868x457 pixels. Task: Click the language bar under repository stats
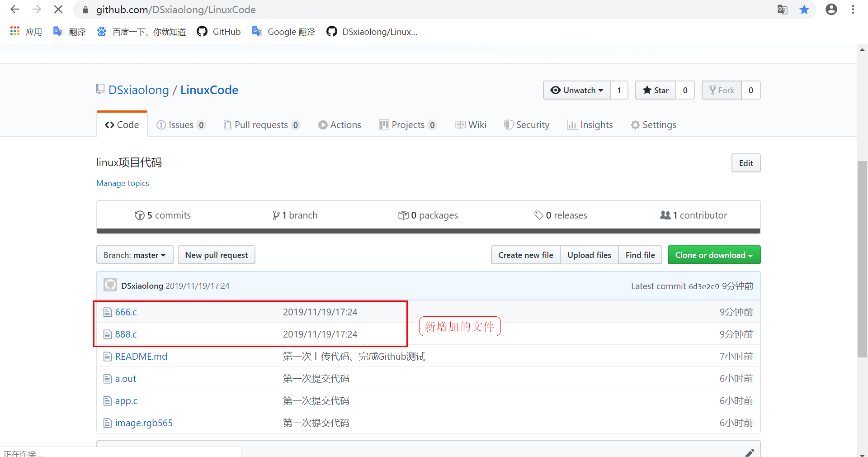[429, 231]
